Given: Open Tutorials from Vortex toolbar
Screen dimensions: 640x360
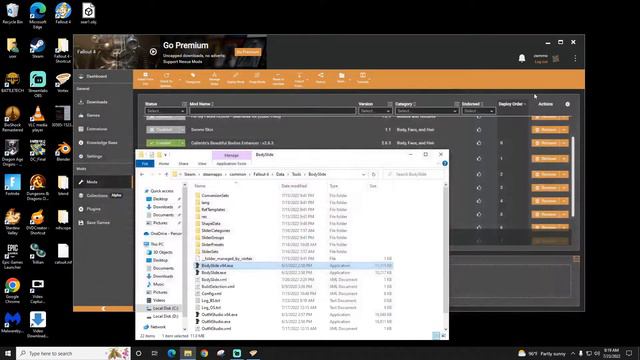Looking at the screenshot, I should tap(362, 78).
